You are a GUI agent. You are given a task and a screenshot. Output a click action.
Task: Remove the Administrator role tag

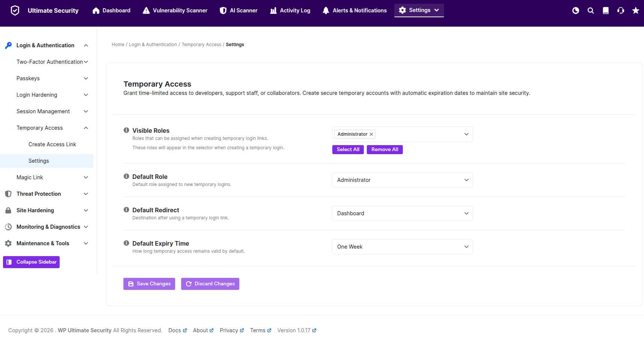pyautogui.click(x=371, y=134)
